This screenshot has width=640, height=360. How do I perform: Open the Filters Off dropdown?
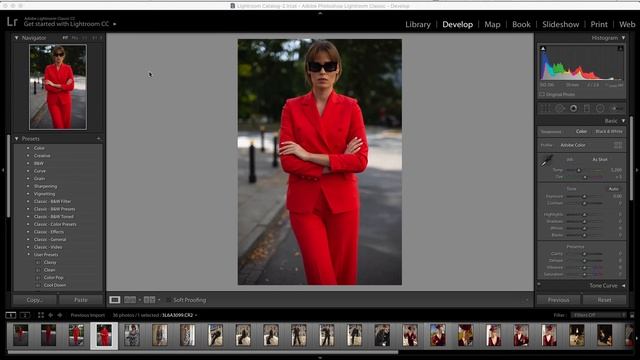click(x=598, y=315)
